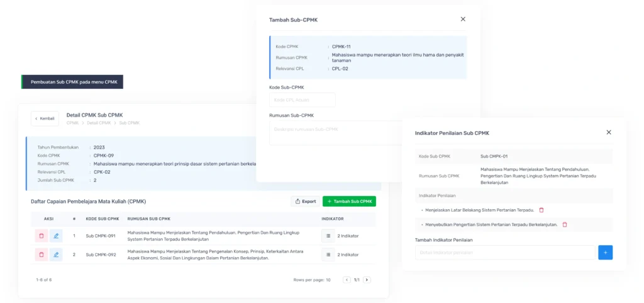Close the Indikator Penilaian Sub CPMK dialog
Viewport: 644px width, 303px height.
(609, 132)
